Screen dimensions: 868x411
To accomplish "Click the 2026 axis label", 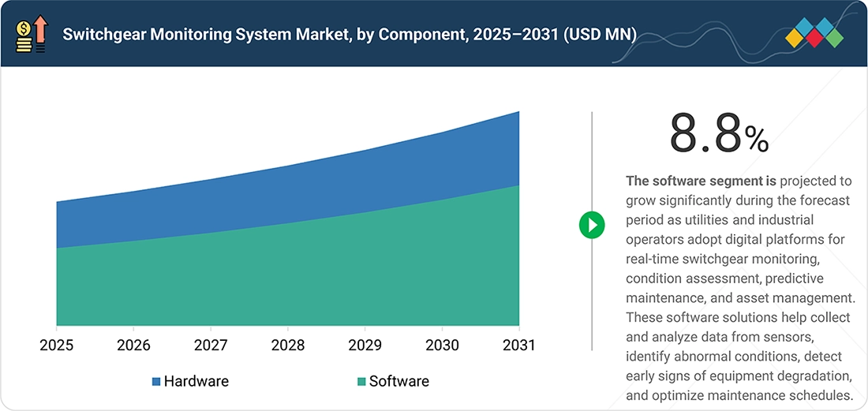I will (x=133, y=346).
